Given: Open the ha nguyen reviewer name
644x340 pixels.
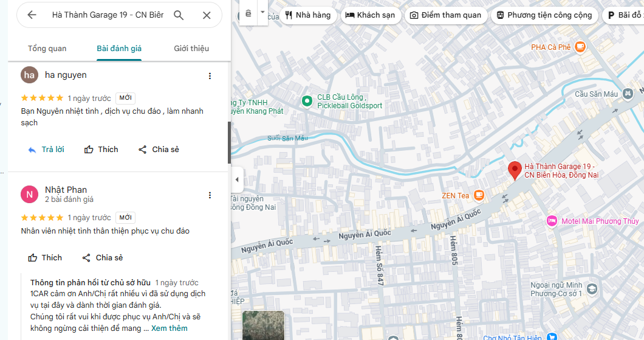Looking at the screenshot, I should tap(66, 75).
